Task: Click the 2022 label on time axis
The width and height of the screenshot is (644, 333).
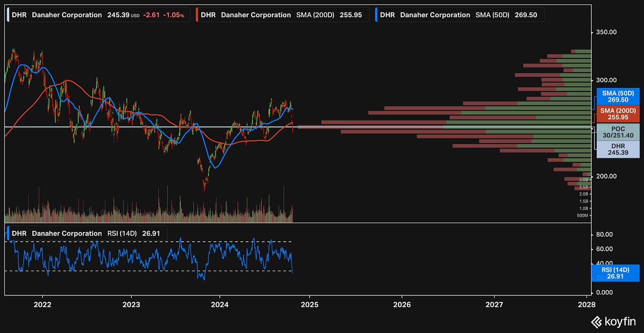Action: [42, 305]
